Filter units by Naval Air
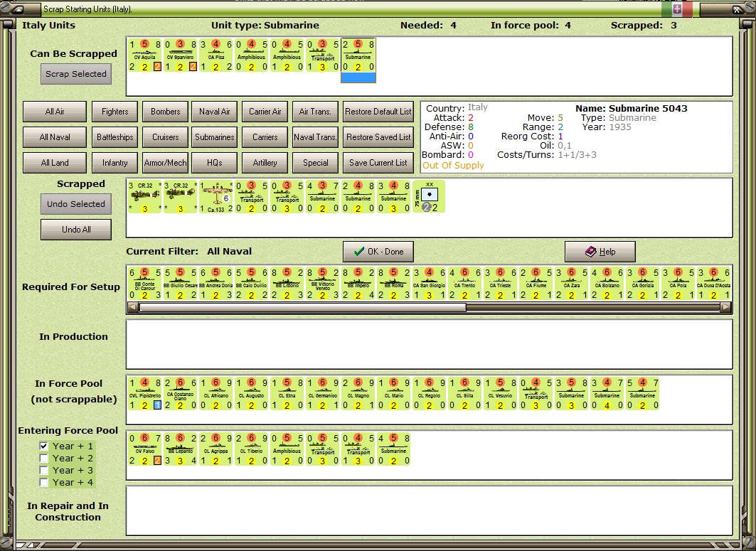The height and width of the screenshot is (551, 756). (x=215, y=112)
